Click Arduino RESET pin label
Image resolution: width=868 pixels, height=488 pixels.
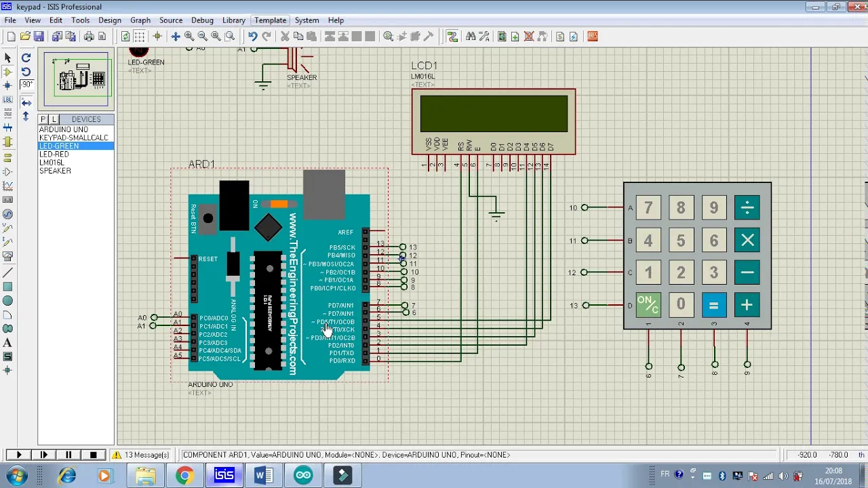click(x=208, y=259)
